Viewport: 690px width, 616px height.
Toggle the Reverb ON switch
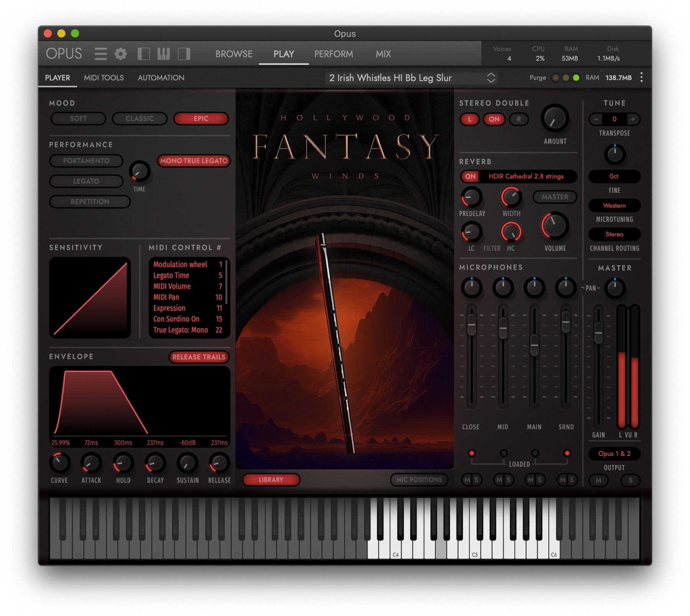tap(470, 177)
